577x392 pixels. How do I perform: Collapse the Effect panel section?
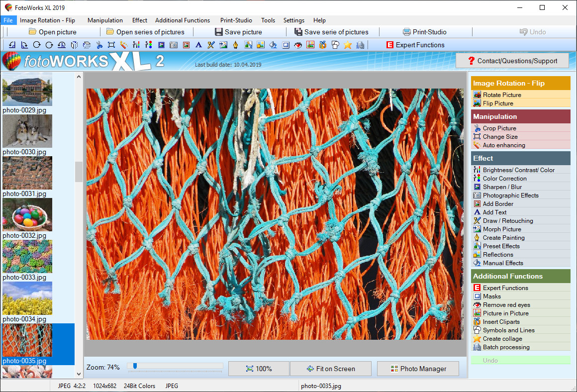pos(520,158)
